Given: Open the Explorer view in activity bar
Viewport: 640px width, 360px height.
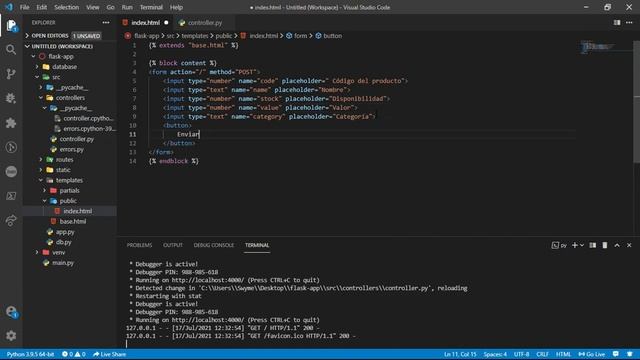Looking at the screenshot, I should point(11,25).
